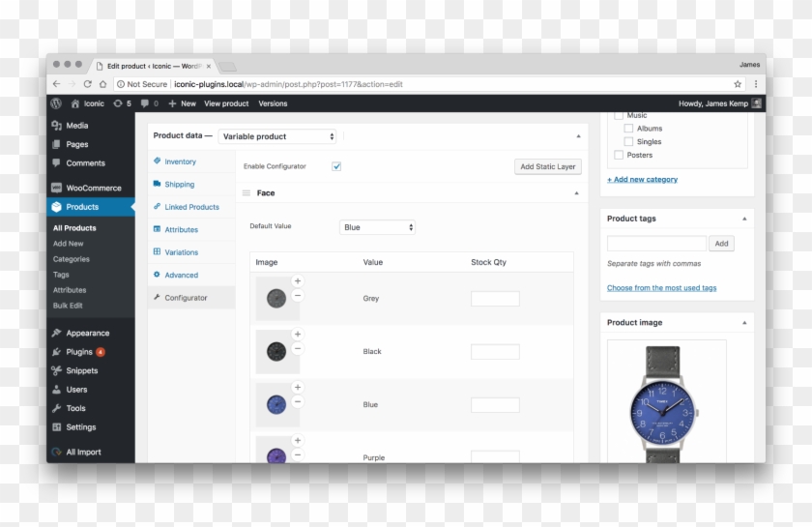
Task: Click the All Import sidebar icon
Action: pos(56,452)
